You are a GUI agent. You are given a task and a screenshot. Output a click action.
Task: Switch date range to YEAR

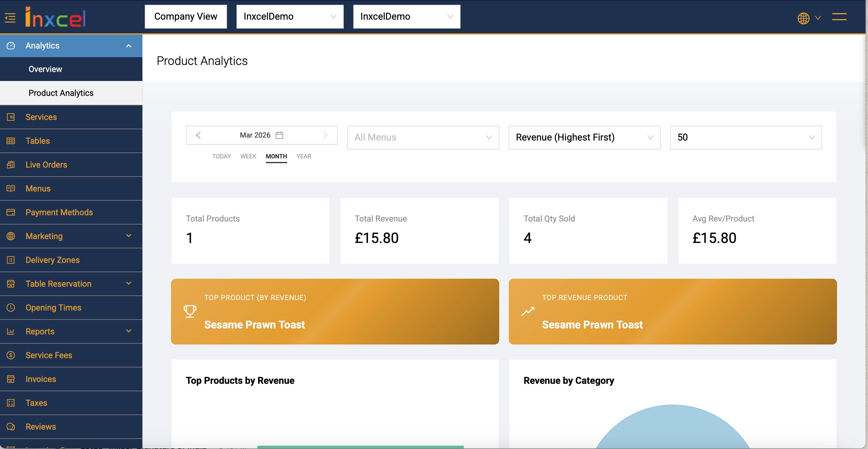[x=304, y=156]
